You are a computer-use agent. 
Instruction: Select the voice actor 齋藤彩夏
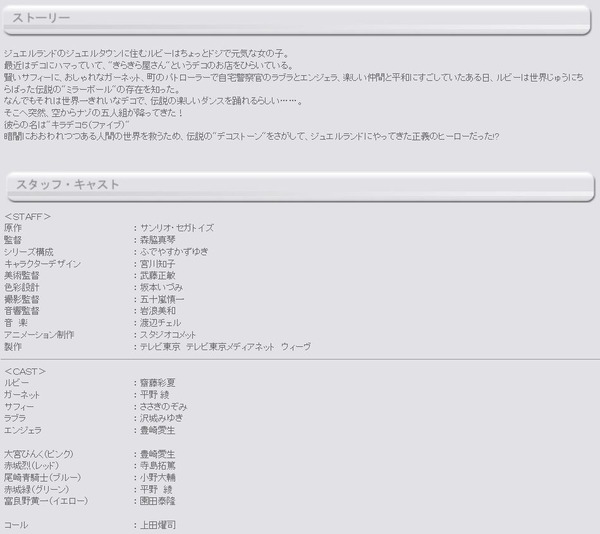click(158, 383)
